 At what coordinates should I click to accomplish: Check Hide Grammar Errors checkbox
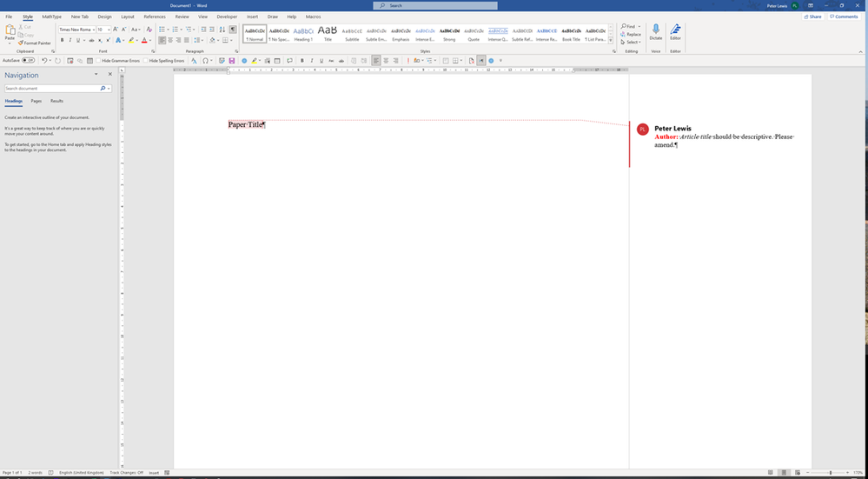click(x=98, y=60)
